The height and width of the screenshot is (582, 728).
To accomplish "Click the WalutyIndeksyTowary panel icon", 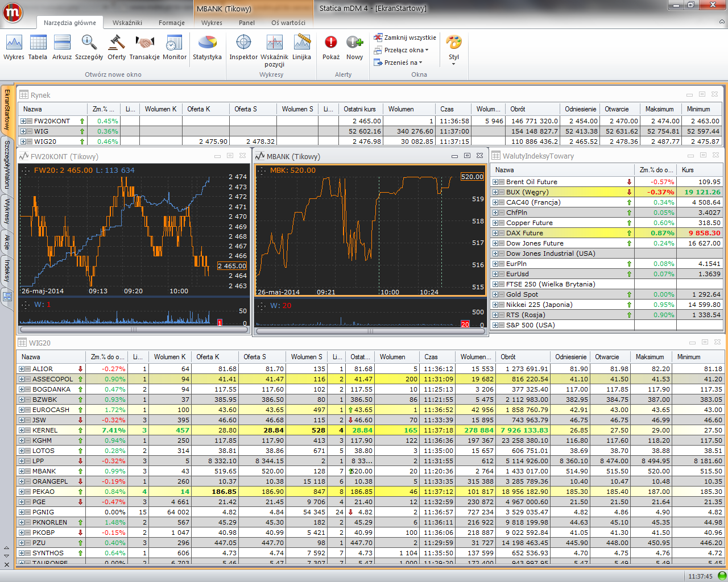I will [x=496, y=156].
